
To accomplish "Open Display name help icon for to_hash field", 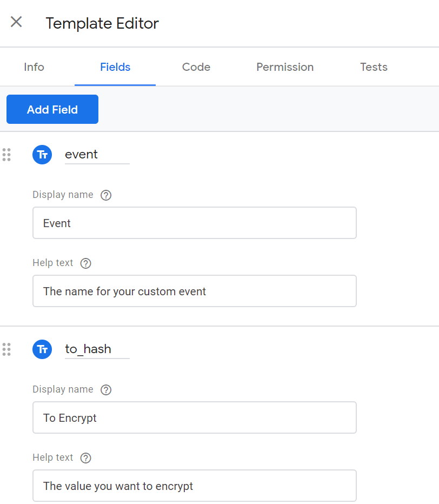I will coord(106,390).
